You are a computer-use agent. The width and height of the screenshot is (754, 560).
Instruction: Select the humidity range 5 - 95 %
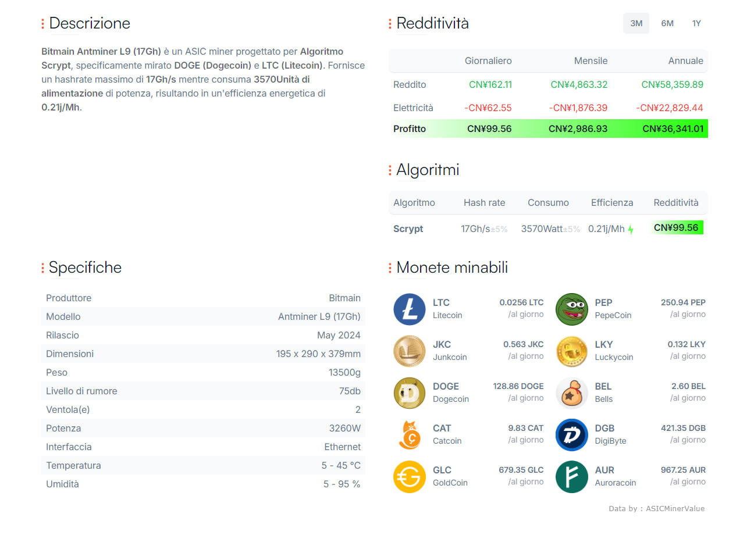tap(342, 484)
